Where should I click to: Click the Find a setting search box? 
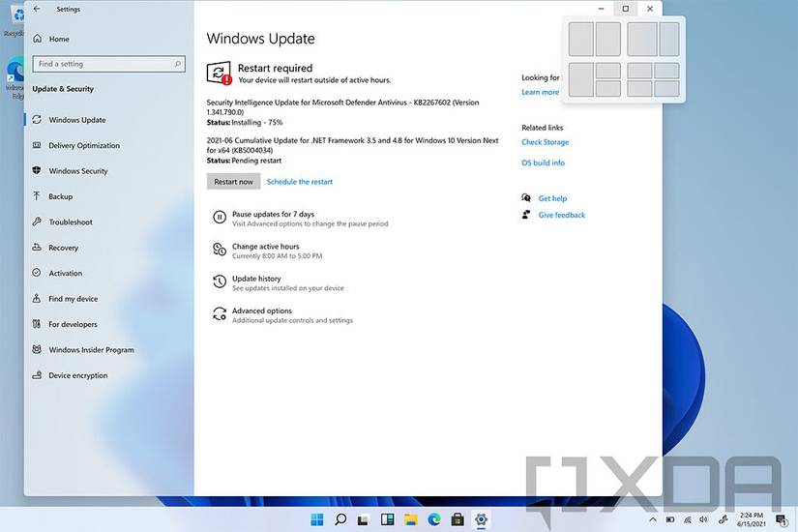pos(109,64)
